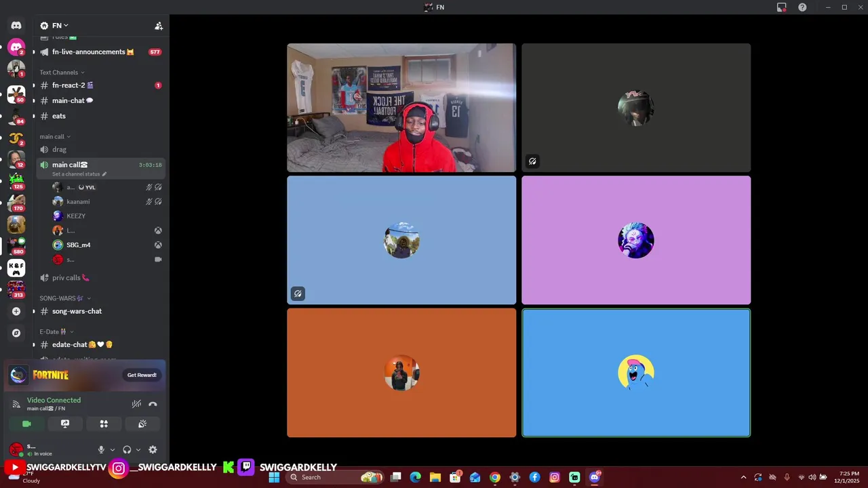Screen dimensions: 868x488
Task: Open the Microsoft Store taskbar icon
Action: pyautogui.click(x=455, y=477)
